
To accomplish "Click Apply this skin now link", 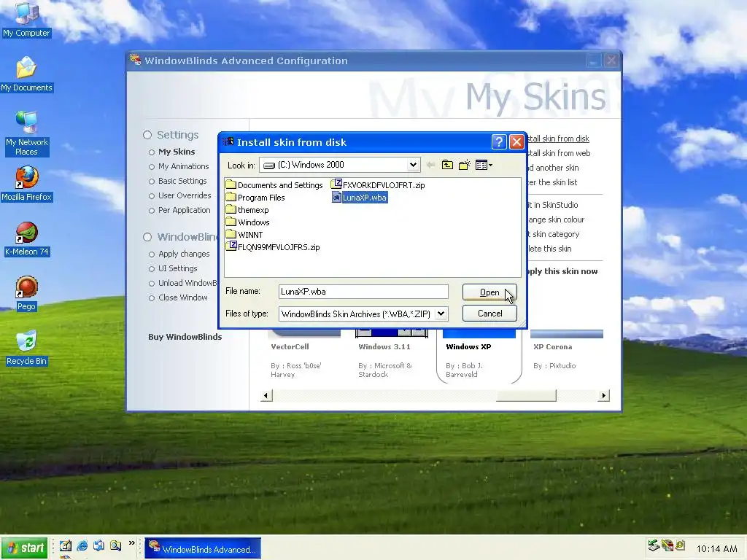I will [562, 271].
